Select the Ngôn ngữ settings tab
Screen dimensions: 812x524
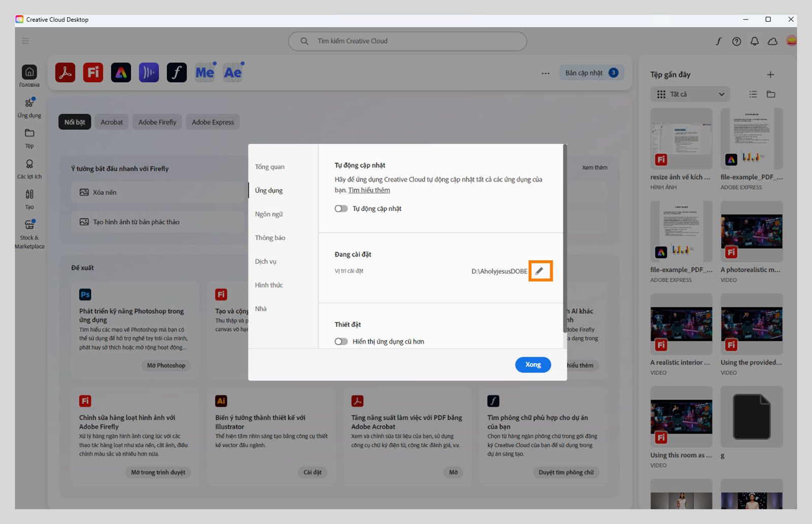269,214
